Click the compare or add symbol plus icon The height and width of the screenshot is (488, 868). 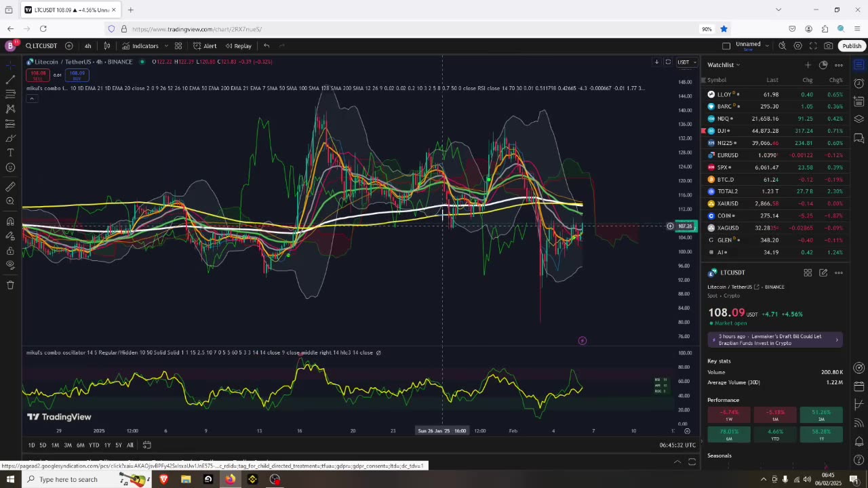point(69,45)
